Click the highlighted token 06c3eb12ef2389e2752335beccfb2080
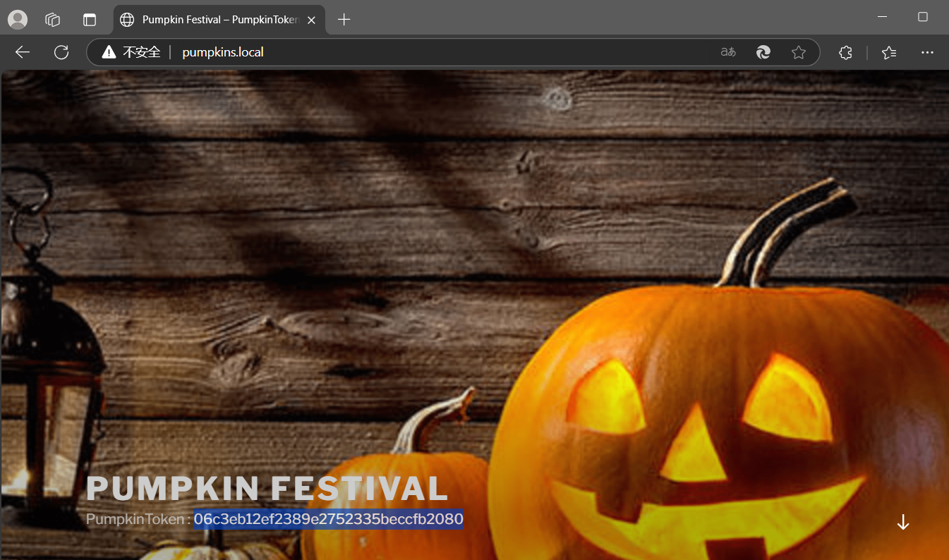 (329, 520)
